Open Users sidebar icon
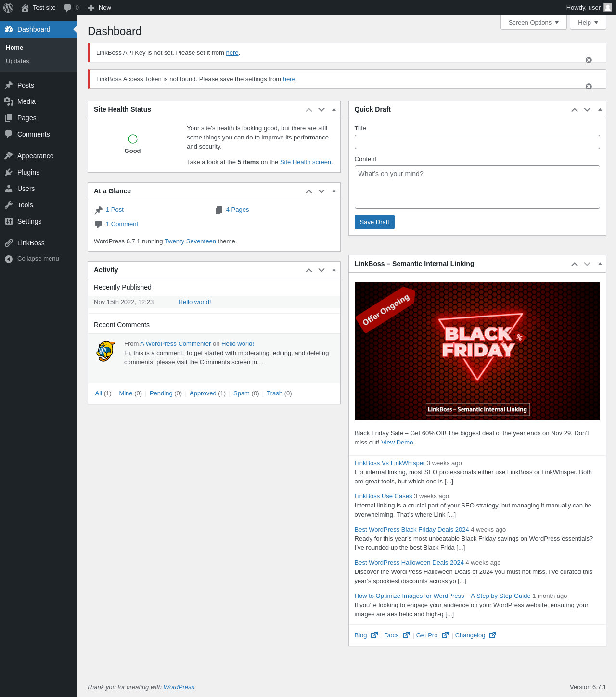Viewport: 616px width, 697px height. point(9,189)
